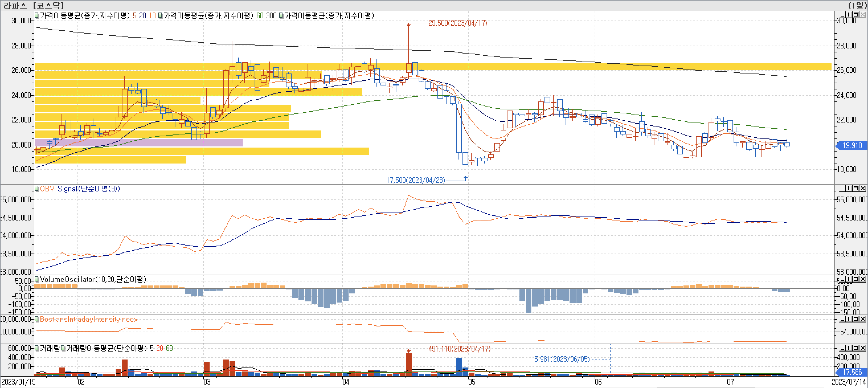Maximize the VolumeOscillator panel

pos(856,279)
